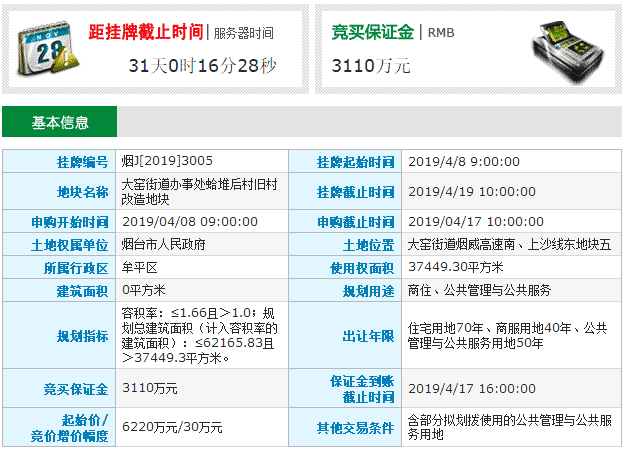Click the 所属行政区 label cell
The image size is (624, 450).
(x=59, y=267)
